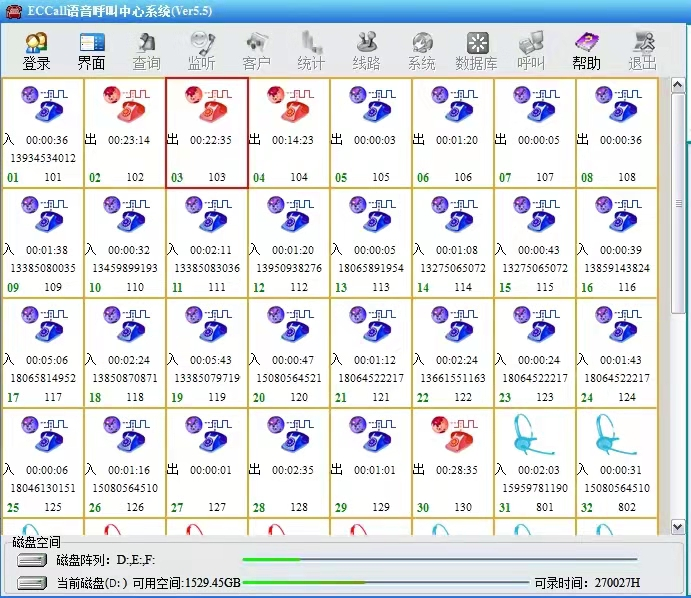Click the 磁盘空间 group label
The width and height of the screenshot is (691, 598).
36,542
